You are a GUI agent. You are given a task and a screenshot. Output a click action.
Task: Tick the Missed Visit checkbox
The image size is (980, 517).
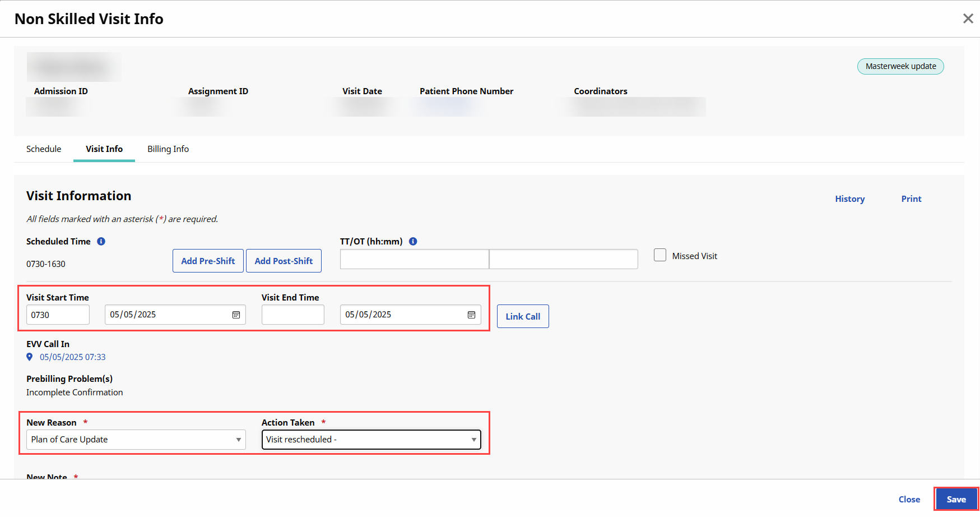click(660, 255)
